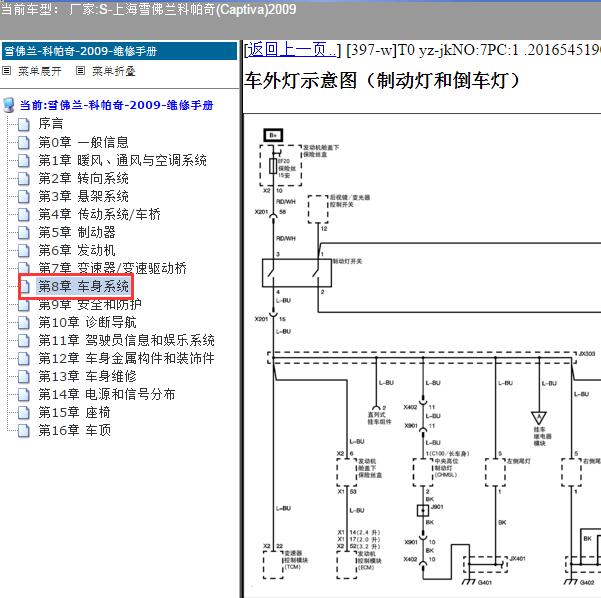The image size is (601, 598).
Task: Click the 制动灯开关 label in the diagram
Action: (x=347, y=261)
